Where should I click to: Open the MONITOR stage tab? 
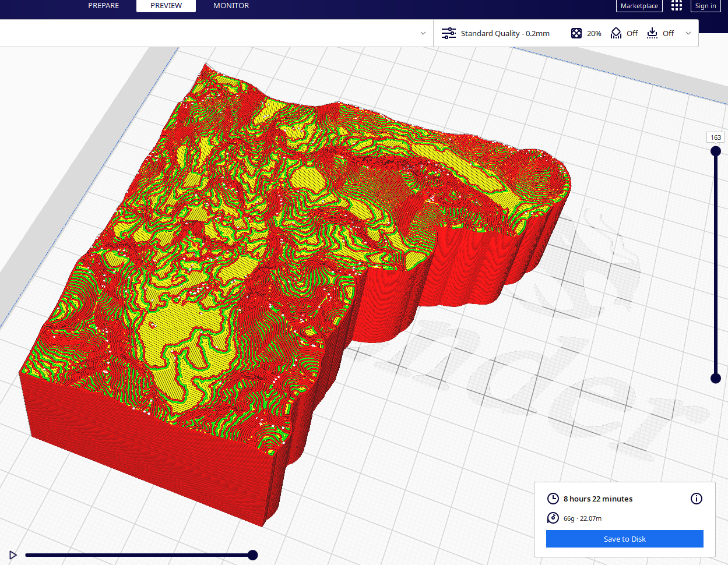[231, 6]
